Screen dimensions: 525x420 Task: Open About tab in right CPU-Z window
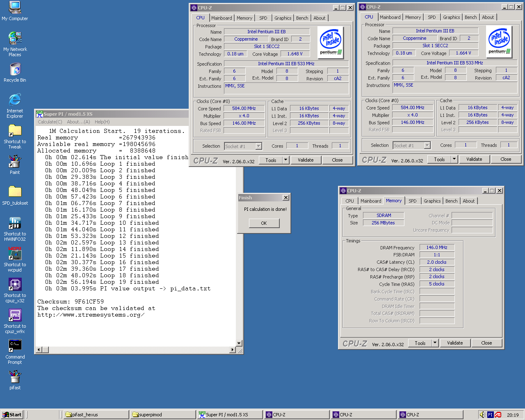488,17
